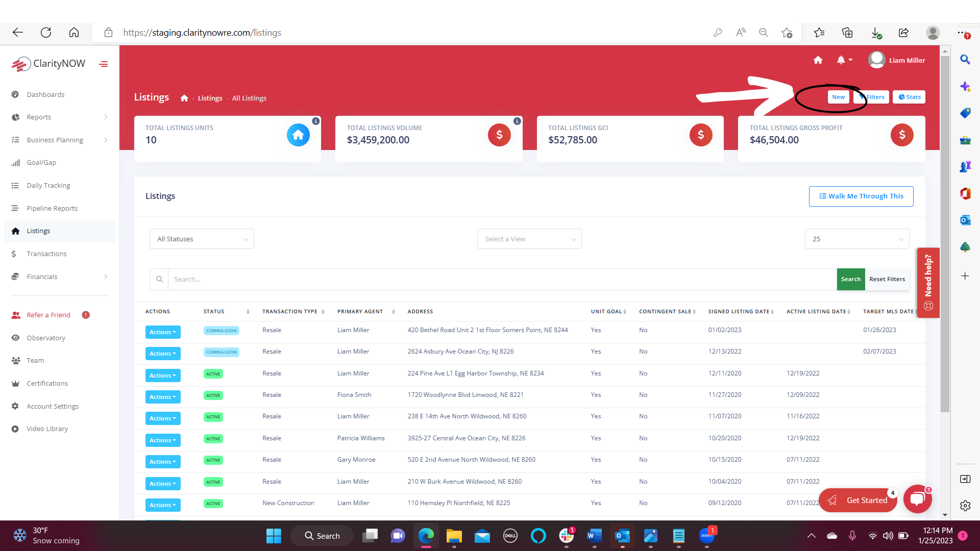Click Reset Filters button
Screen dimensions: 980x551
pos(887,279)
